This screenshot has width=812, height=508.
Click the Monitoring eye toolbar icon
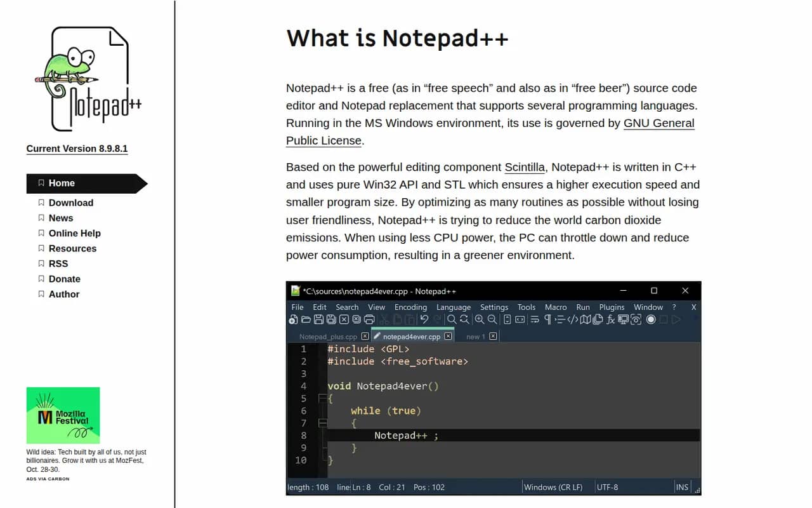point(636,319)
